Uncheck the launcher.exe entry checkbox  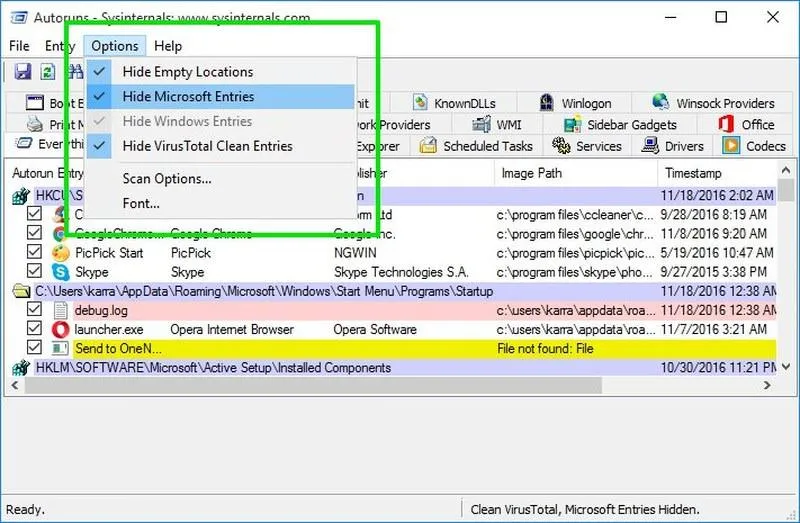pyautogui.click(x=34, y=329)
